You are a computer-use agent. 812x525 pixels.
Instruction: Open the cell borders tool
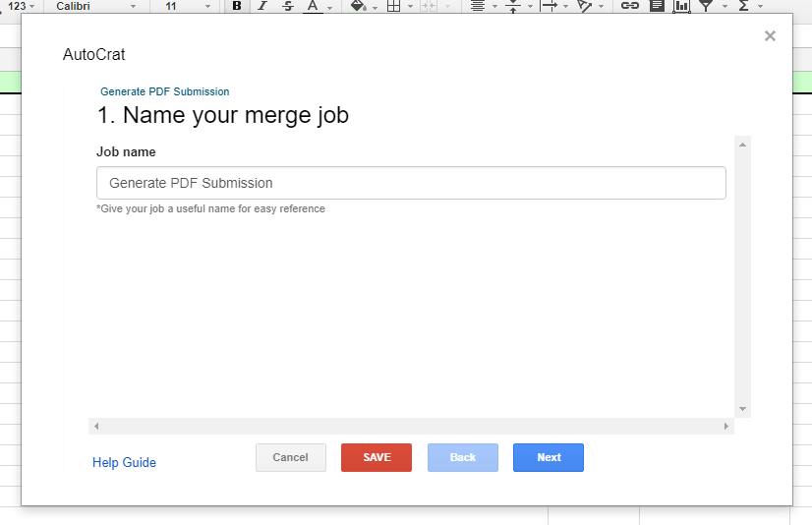(x=393, y=6)
